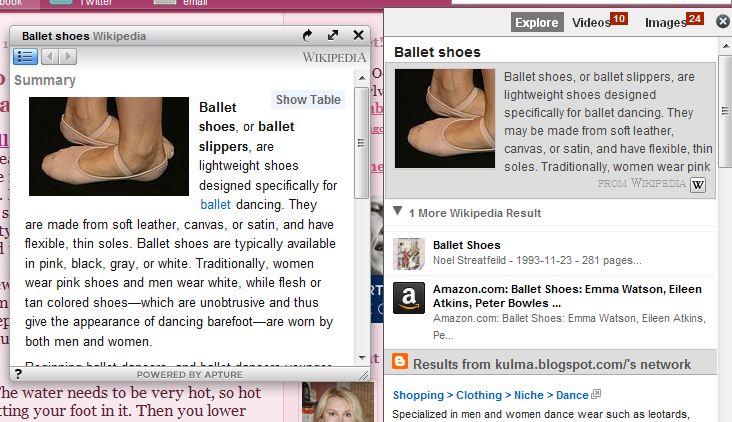Click the Ballet shoes heading in sidebar

click(x=437, y=52)
